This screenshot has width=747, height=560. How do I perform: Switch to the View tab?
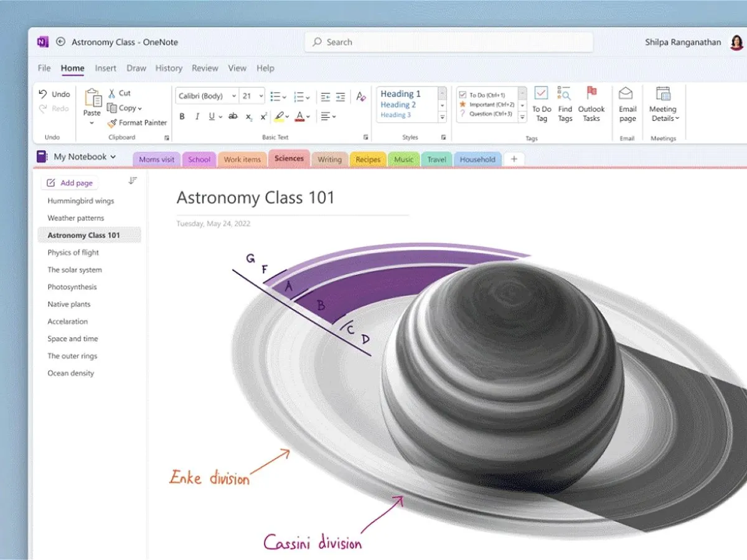point(237,68)
